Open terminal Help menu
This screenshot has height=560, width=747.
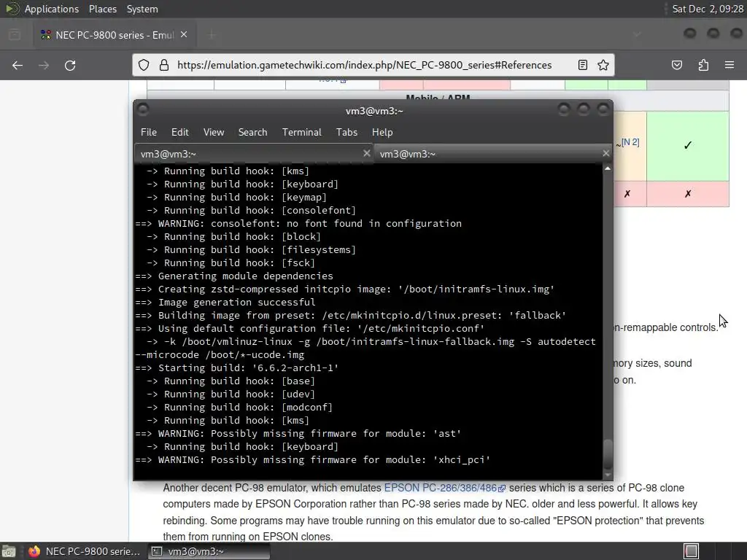coord(382,133)
